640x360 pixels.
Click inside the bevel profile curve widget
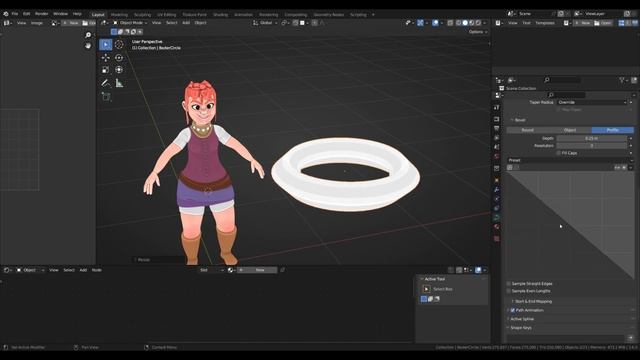coord(570,225)
